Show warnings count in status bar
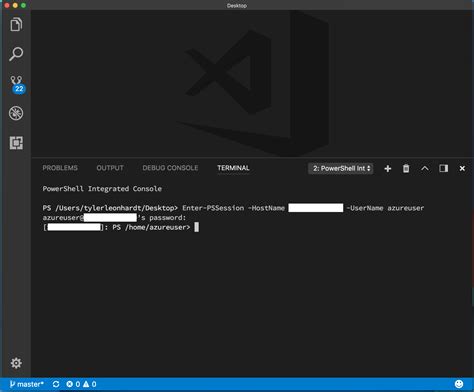474x392 pixels. tap(90, 384)
